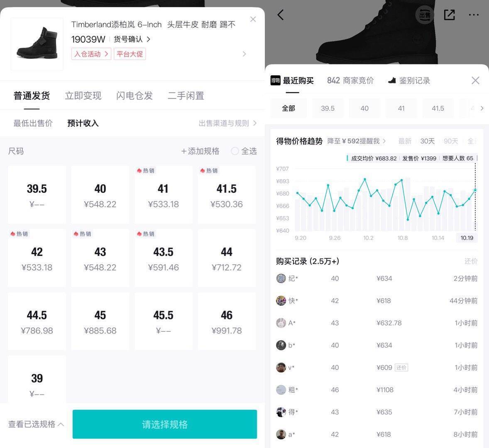This screenshot has width=489, height=448.
Task: Tap avatar of buyer 快*
Action: point(281,301)
